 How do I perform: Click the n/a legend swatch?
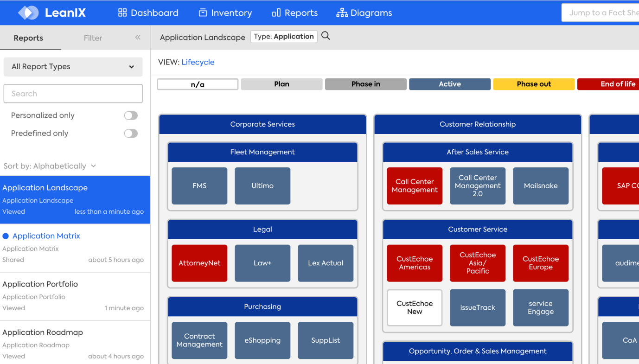point(198,84)
